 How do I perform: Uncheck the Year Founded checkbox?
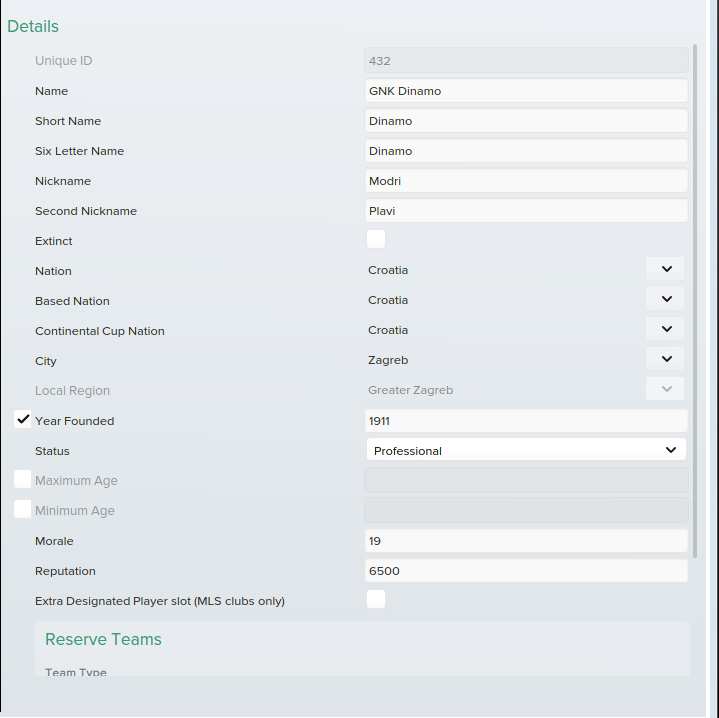22,419
